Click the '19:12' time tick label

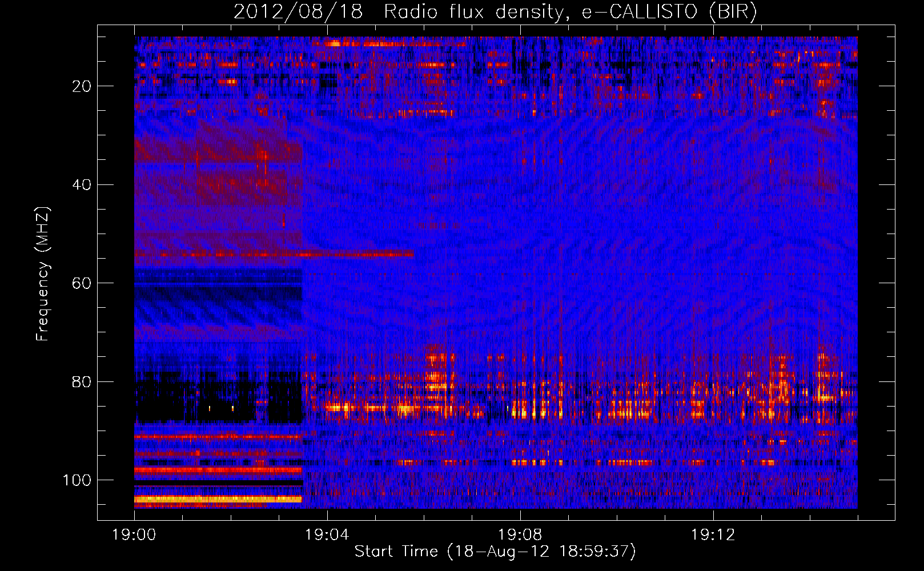pos(713,535)
